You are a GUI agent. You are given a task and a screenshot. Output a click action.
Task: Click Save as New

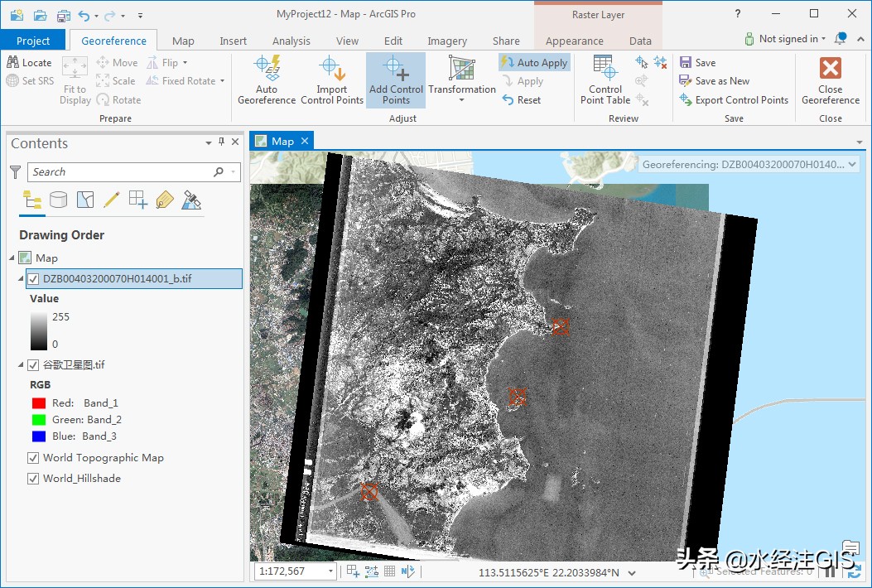tap(715, 81)
